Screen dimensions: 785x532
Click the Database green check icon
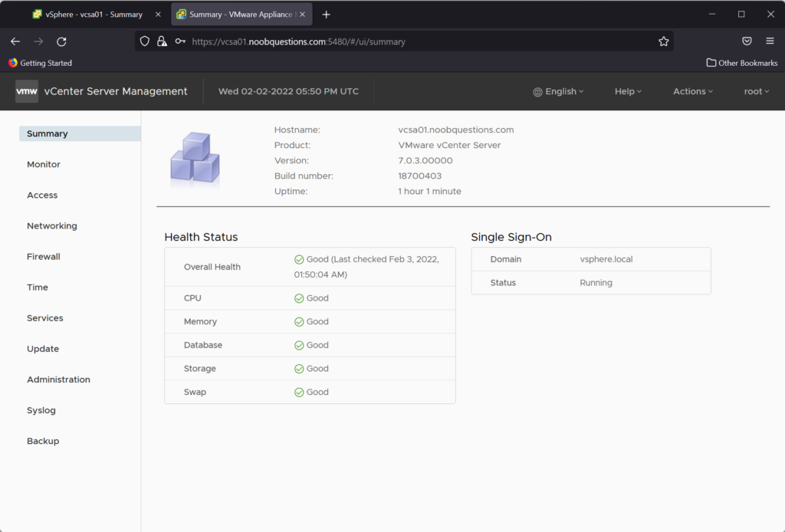click(299, 345)
